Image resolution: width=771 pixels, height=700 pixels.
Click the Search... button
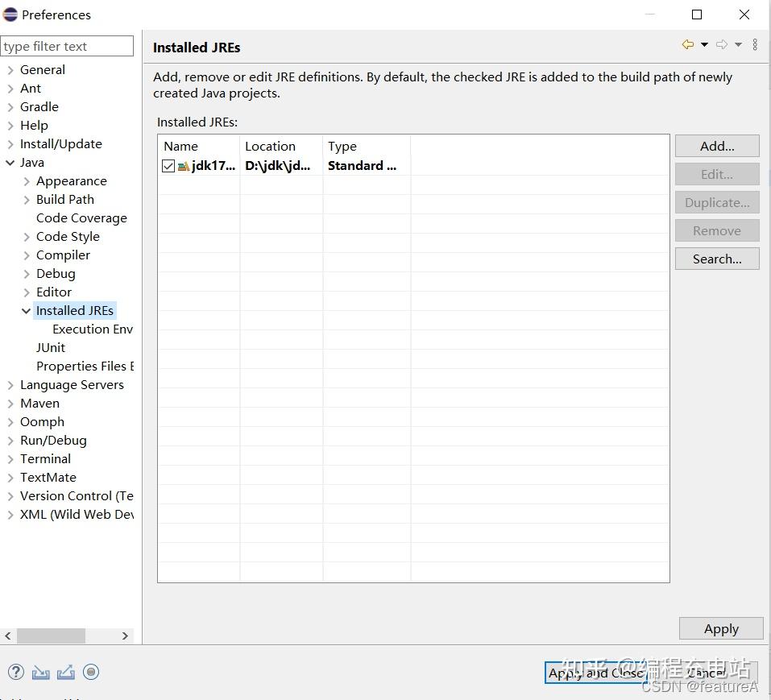(717, 259)
